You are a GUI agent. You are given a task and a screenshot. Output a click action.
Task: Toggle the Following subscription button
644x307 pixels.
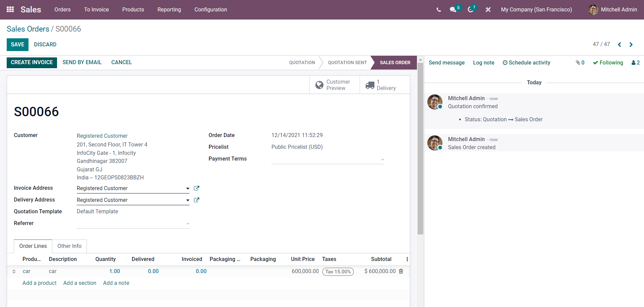(608, 63)
